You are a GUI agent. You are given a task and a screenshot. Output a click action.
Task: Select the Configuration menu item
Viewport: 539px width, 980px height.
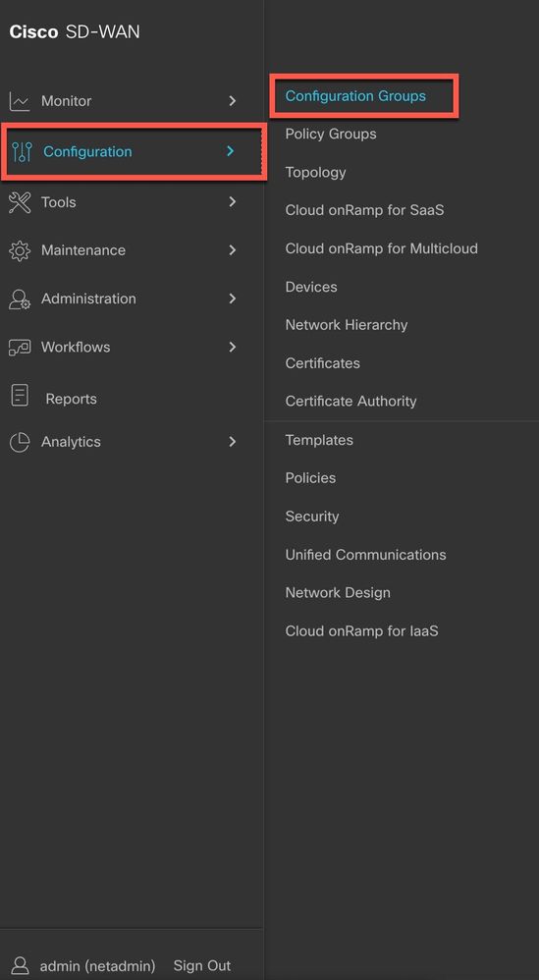(87, 152)
